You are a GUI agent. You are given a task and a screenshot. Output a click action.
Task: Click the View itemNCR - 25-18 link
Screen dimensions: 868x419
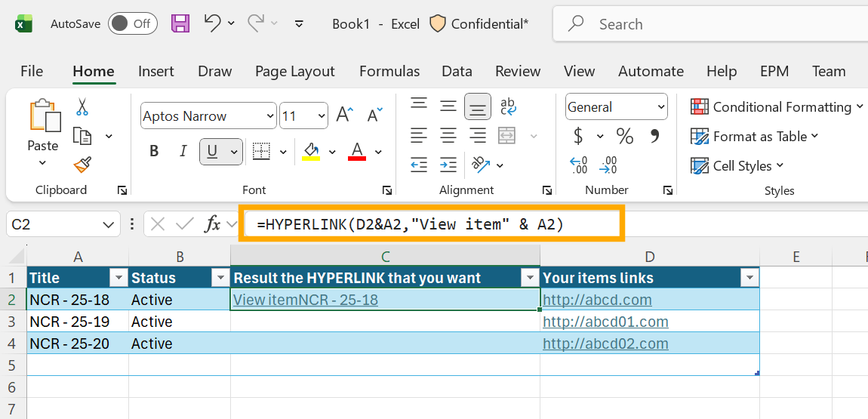(305, 300)
